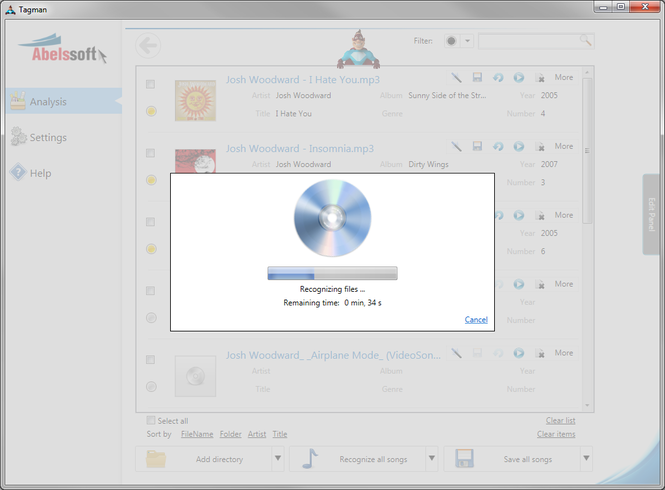This screenshot has height=490, width=665.
Task: Click the yellow status circle for Insomnia.mp3
Action: pyautogui.click(x=151, y=180)
